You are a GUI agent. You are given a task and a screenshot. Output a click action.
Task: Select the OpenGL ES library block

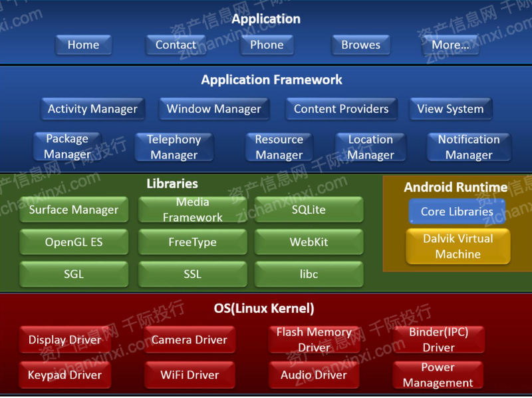[x=74, y=242]
